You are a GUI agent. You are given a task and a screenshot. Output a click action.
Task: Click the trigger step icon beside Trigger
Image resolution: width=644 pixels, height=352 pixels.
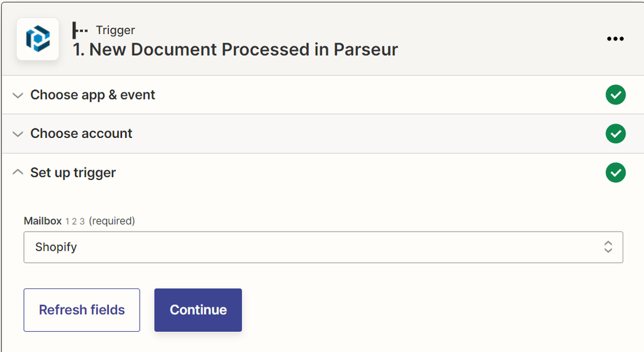click(80, 30)
